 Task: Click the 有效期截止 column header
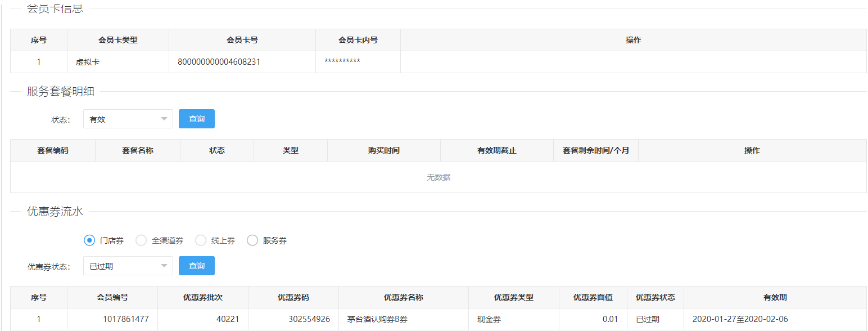pyautogui.click(x=496, y=150)
